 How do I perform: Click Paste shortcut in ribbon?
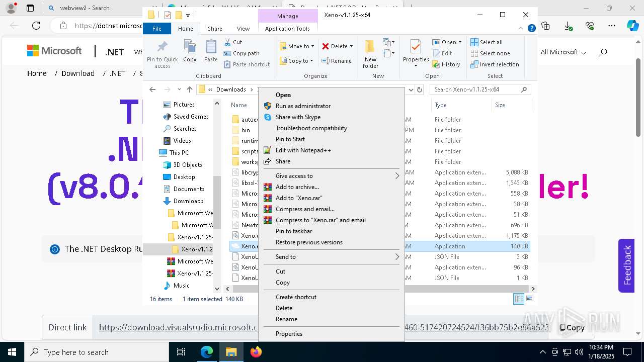click(247, 64)
